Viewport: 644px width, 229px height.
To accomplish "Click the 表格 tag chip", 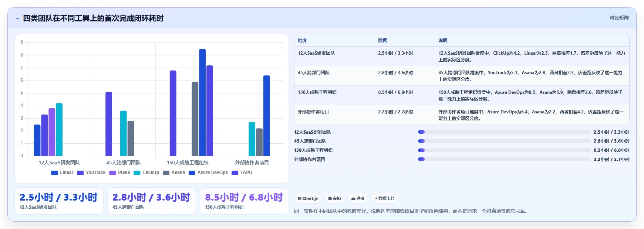I will coord(334,198).
